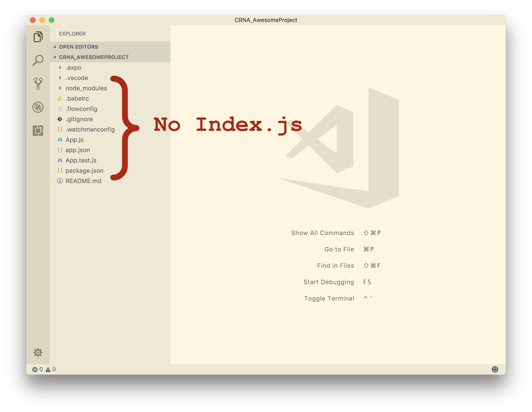
Task: Click the Show All Commands hint
Action: 323,233
